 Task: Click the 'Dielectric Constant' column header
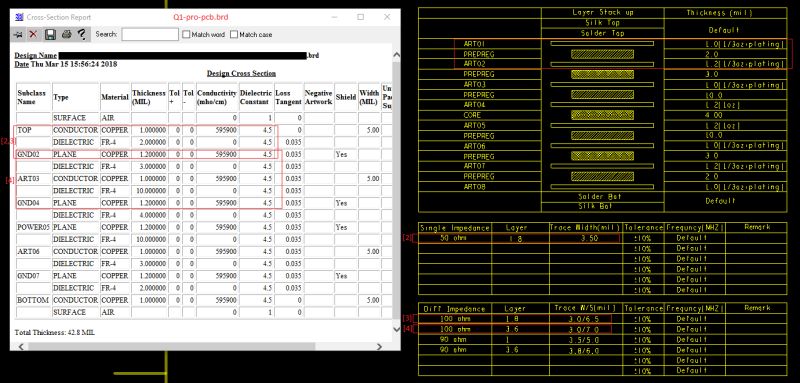[x=256, y=97]
